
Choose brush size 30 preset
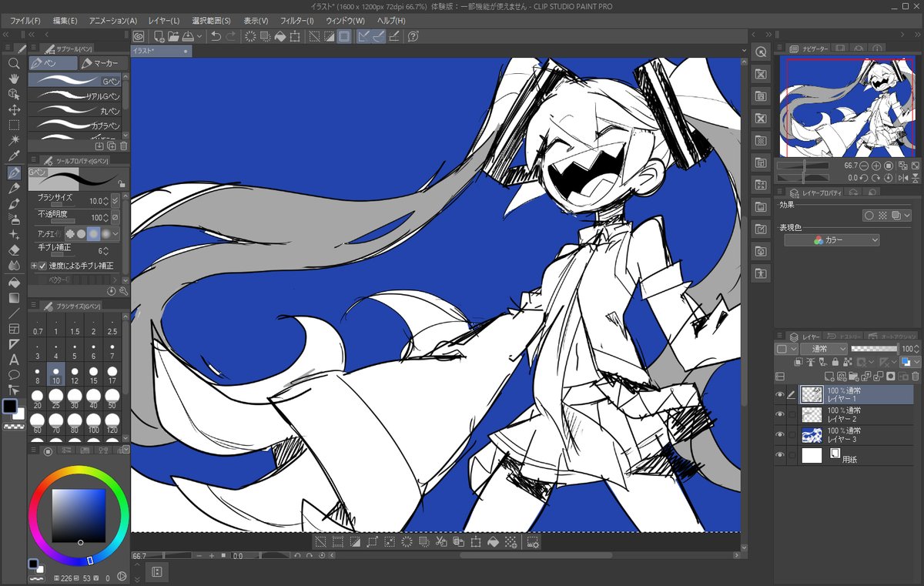tap(75, 399)
